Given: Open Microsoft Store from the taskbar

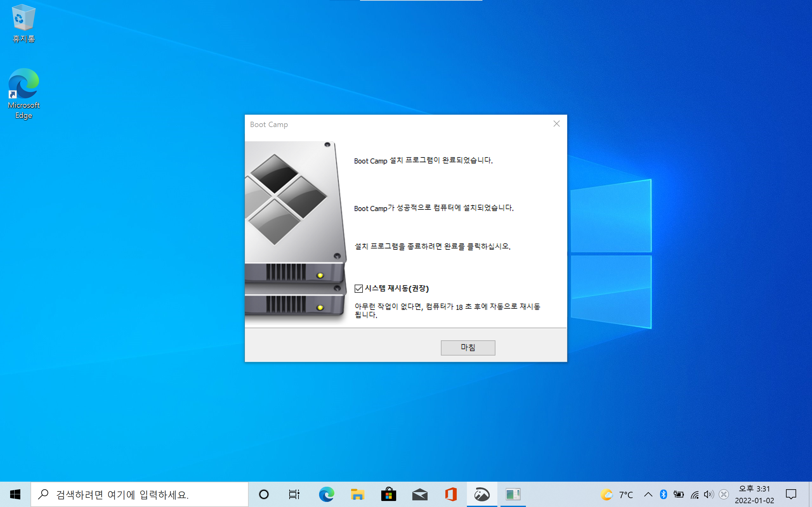Looking at the screenshot, I should (389, 494).
